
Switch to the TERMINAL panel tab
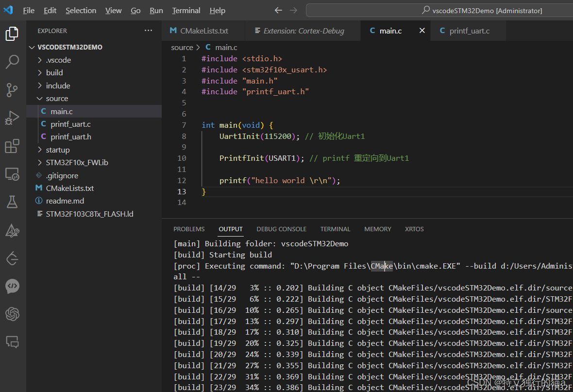coord(335,229)
